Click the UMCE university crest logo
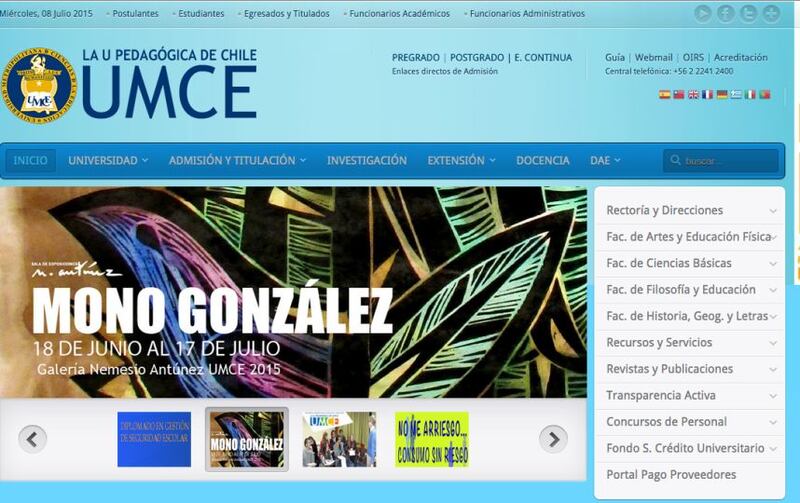 click(x=39, y=85)
